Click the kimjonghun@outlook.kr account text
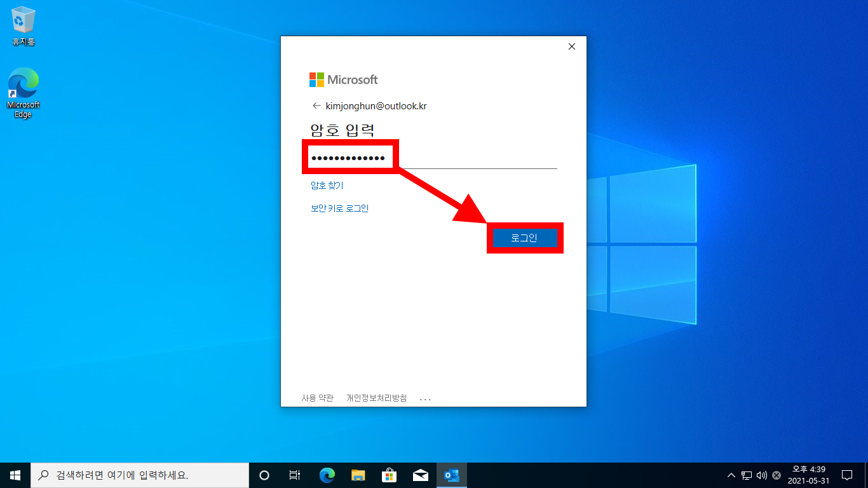 click(376, 106)
